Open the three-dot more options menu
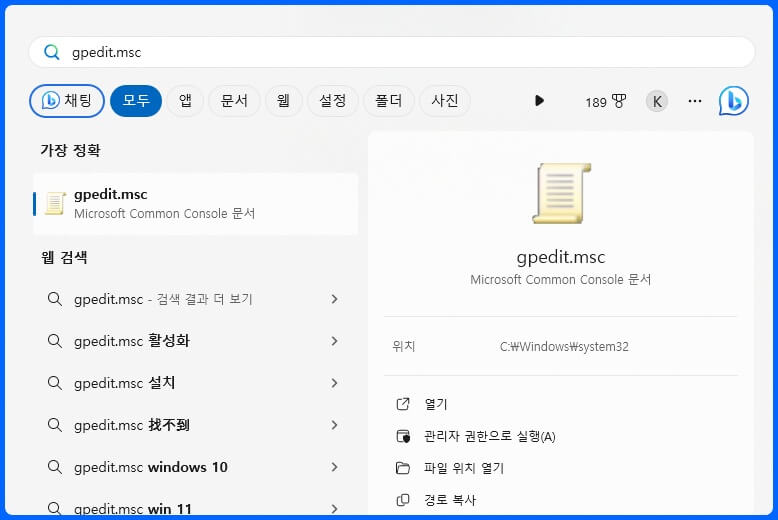This screenshot has width=778, height=520. pos(695,101)
